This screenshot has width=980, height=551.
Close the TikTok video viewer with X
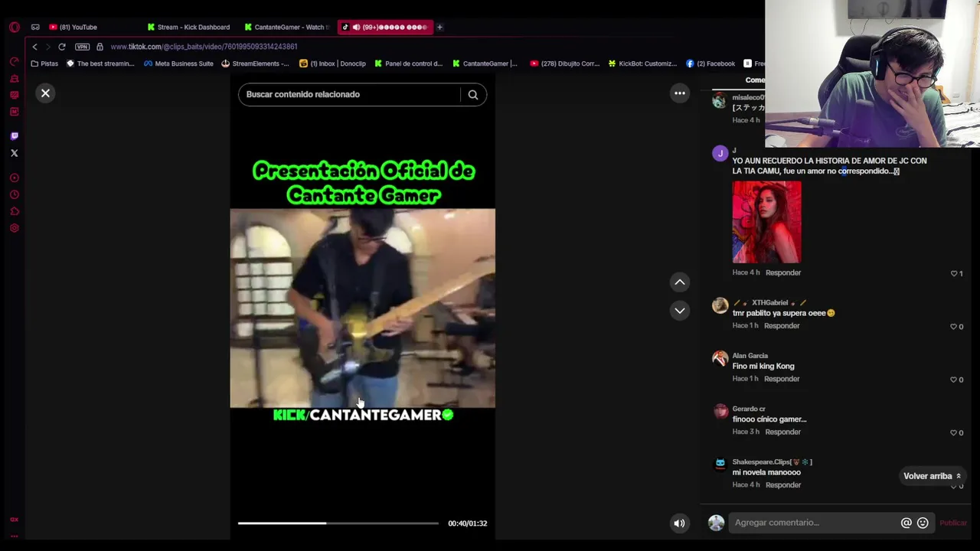click(x=45, y=93)
